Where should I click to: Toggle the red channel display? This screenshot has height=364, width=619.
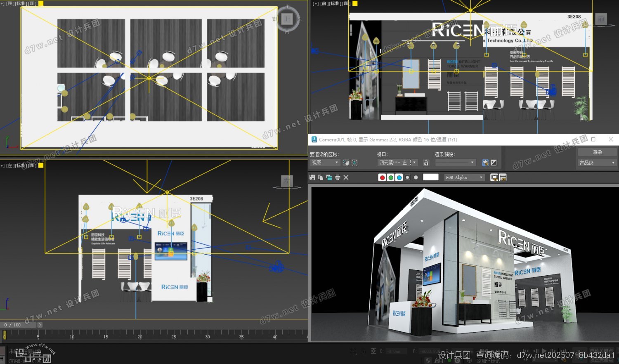(x=382, y=177)
